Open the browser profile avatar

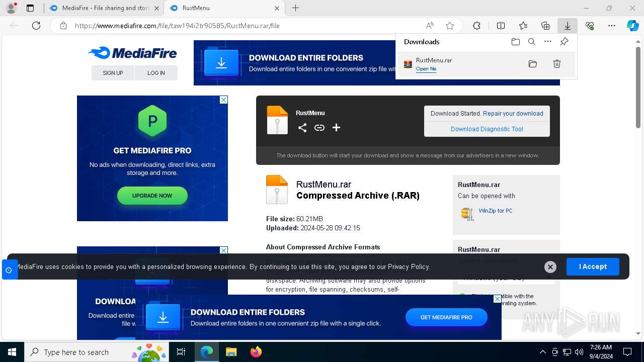click(11, 8)
